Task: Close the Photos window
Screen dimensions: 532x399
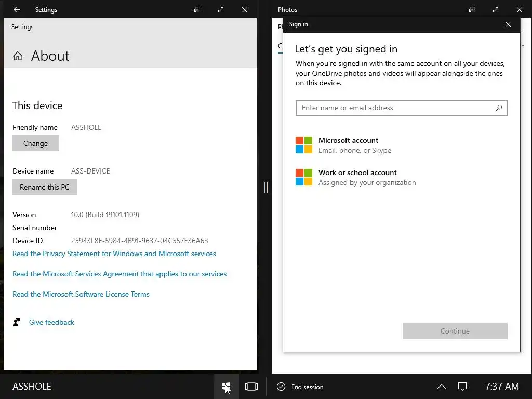Action: pyautogui.click(x=520, y=9)
